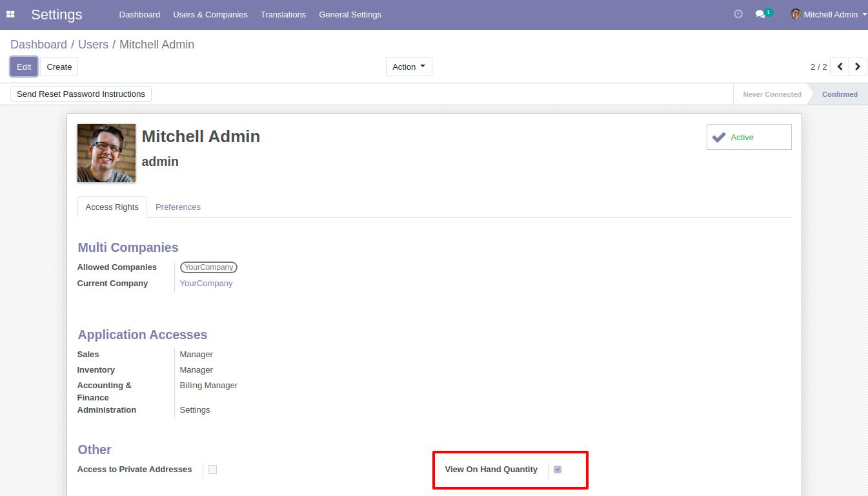Click the Mitchell Admin name heading
This screenshot has height=496, width=868.
pyautogui.click(x=201, y=136)
